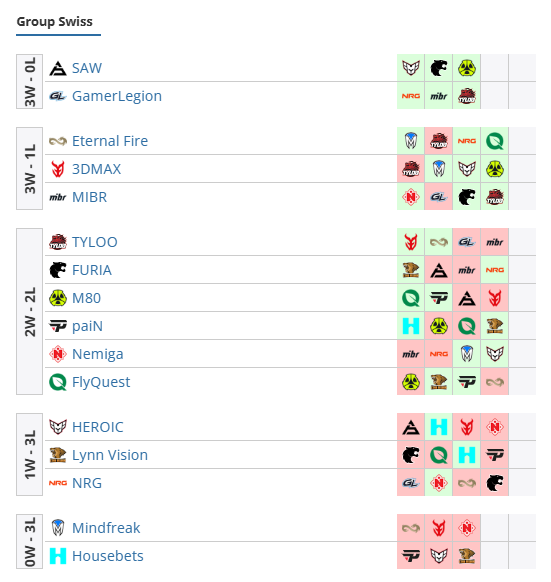Open the MIBR team link
This screenshot has height=582, width=551.
click(x=89, y=197)
